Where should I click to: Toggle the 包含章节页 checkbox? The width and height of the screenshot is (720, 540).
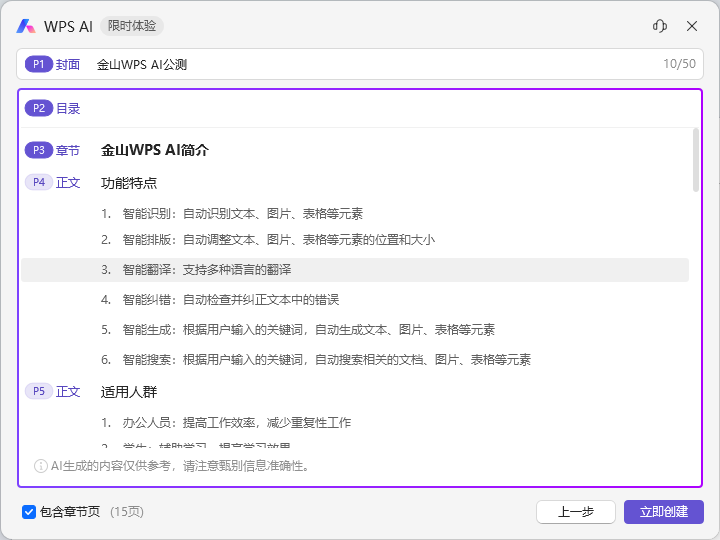29,512
